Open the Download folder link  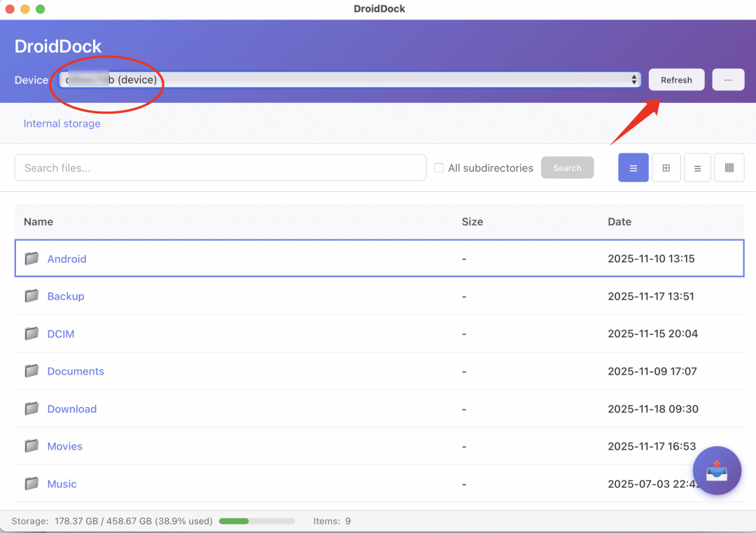[72, 409]
